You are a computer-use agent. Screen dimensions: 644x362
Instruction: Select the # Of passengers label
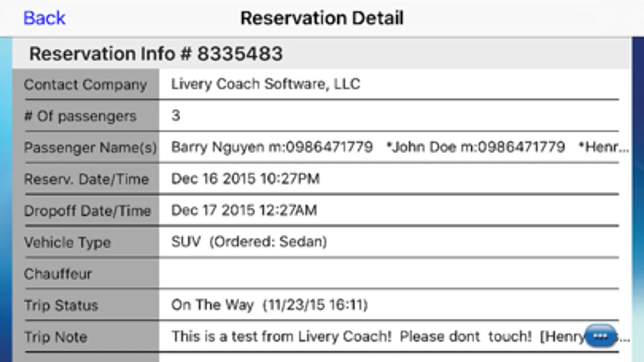click(x=81, y=116)
